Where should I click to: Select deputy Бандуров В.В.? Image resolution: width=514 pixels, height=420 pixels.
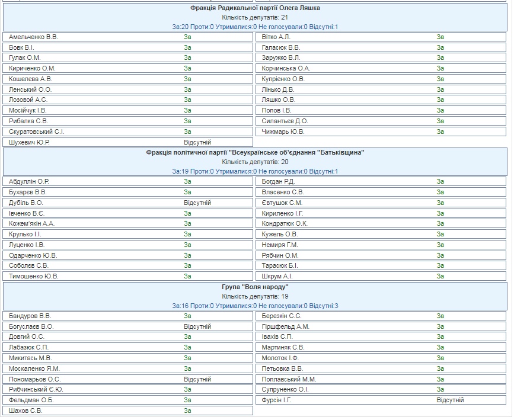coord(30,316)
